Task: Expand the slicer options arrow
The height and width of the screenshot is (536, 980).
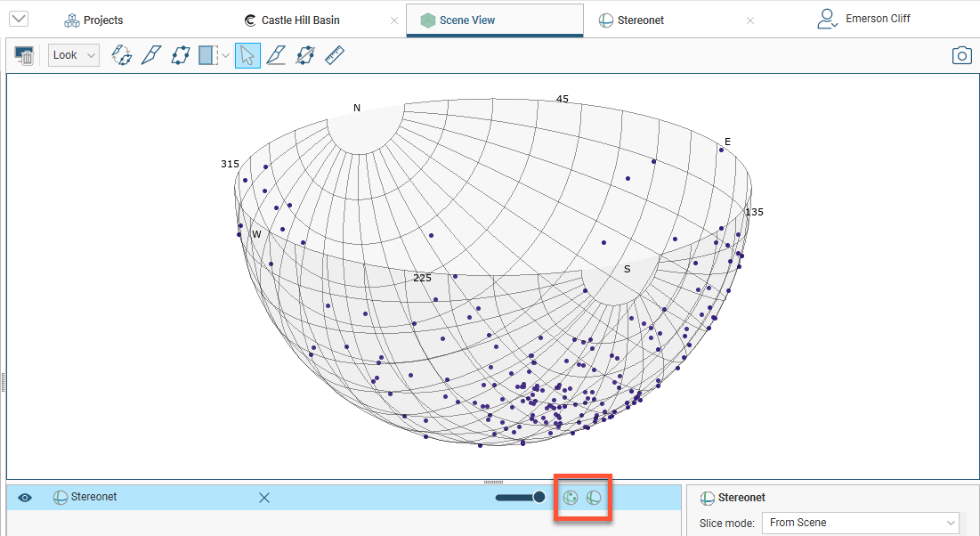Action: [x=225, y=55]
